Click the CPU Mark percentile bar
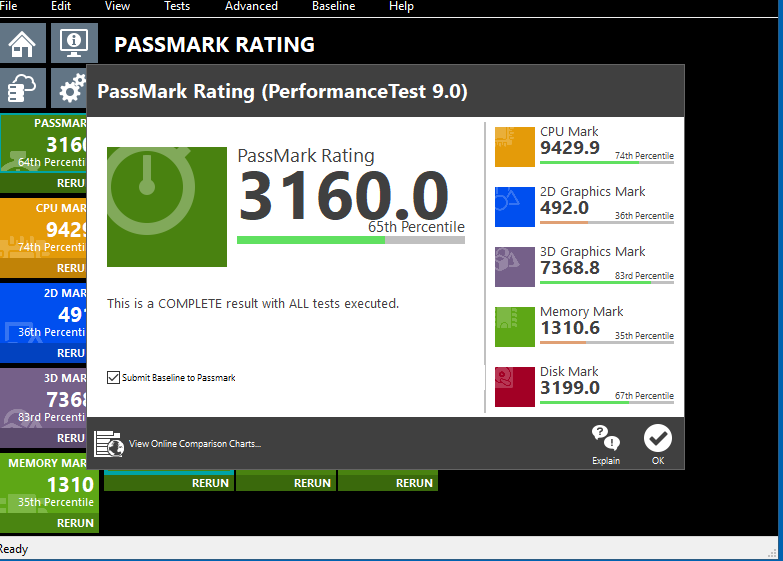Image resolution: width=783 pixels, height=561 pixels. (x=607, y=162)
